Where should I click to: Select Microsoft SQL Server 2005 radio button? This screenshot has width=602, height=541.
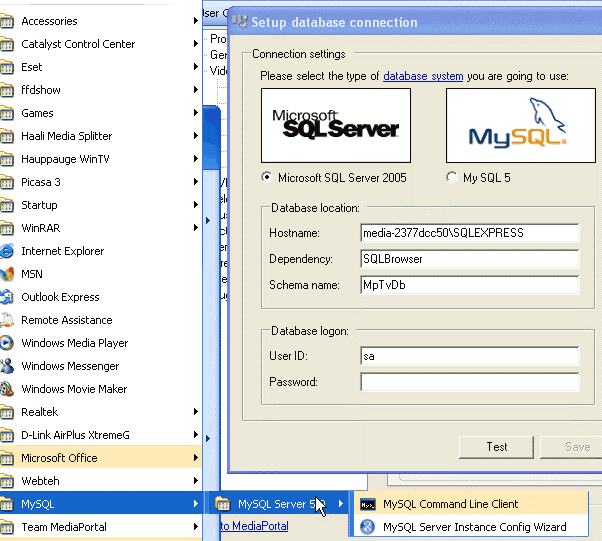point(267,178)
